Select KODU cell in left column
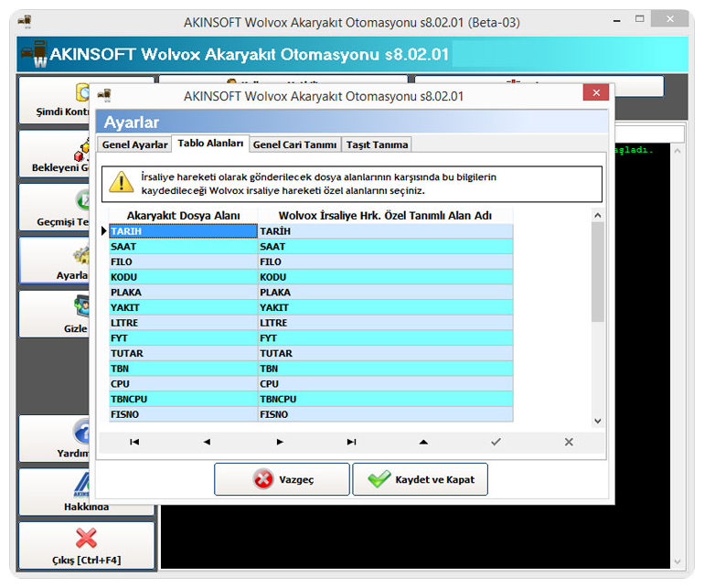The image size is (704, 588). (x=183, y=277)
